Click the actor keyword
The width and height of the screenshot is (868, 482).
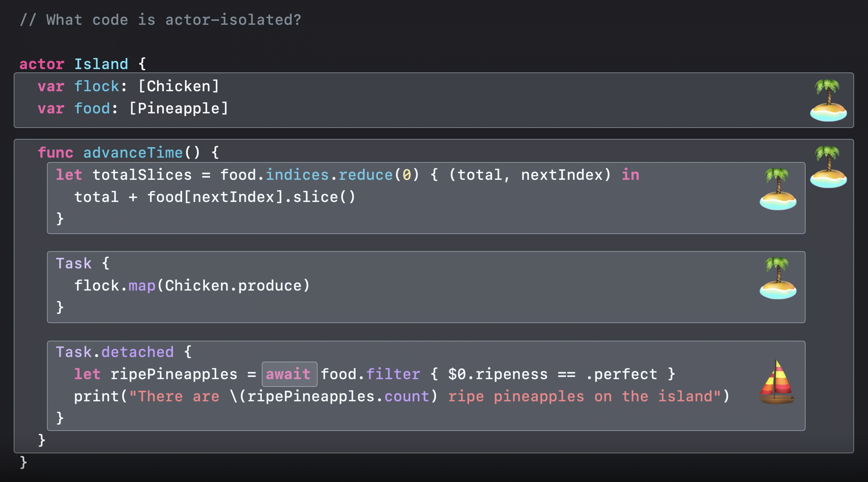tap(42, 64)
